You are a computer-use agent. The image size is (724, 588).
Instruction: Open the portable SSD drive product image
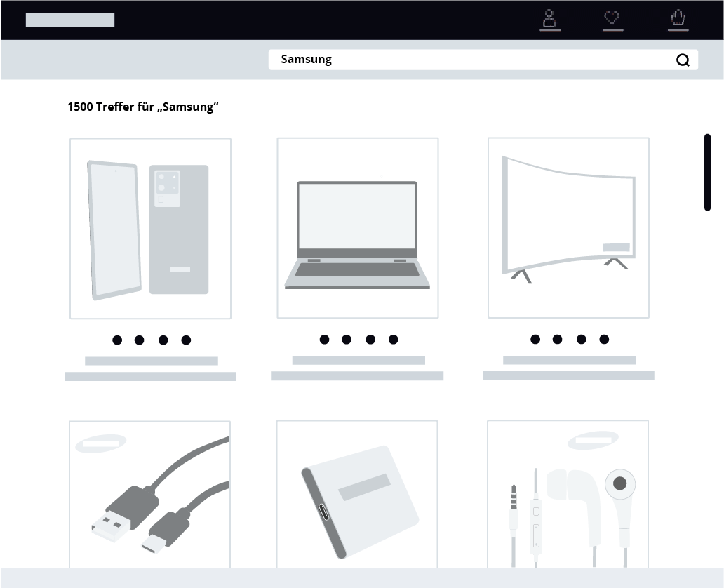tap(357, 494)
